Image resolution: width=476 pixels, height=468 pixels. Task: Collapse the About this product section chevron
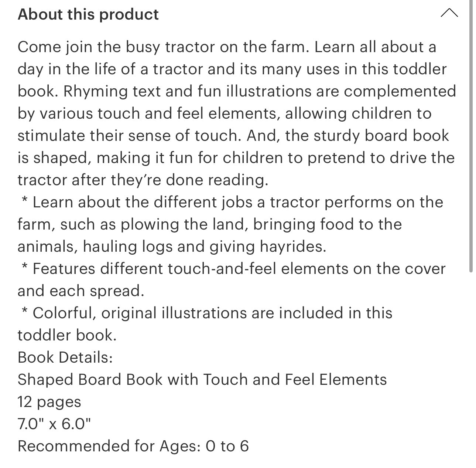pyautogui.click(x=449, y=13)
